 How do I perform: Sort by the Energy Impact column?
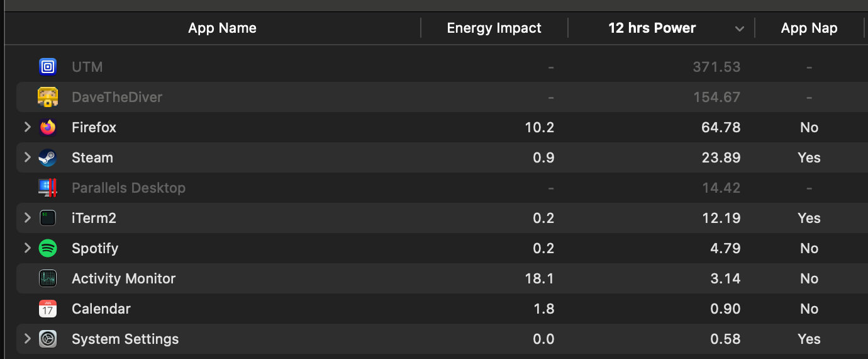tap(494, 28)
